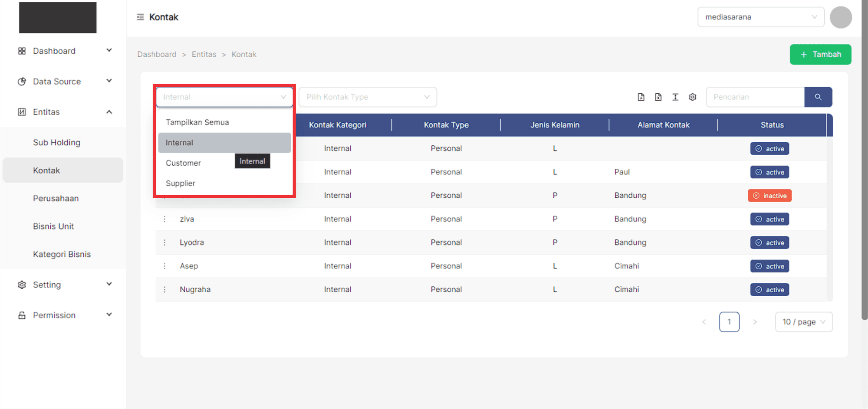Select Customer from the category list
The image size is (868, 409).
(184, 163)
